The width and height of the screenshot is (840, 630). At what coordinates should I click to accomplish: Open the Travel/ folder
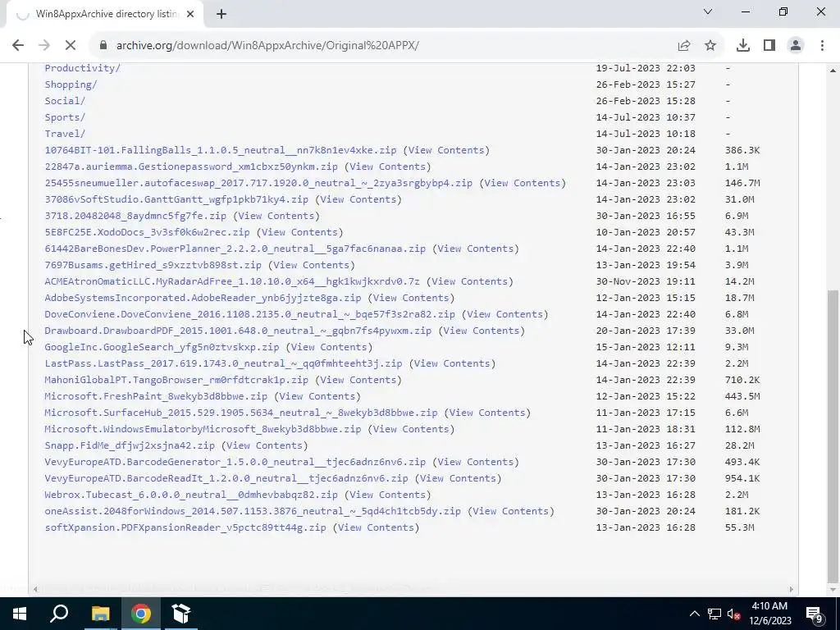[65, 134]
